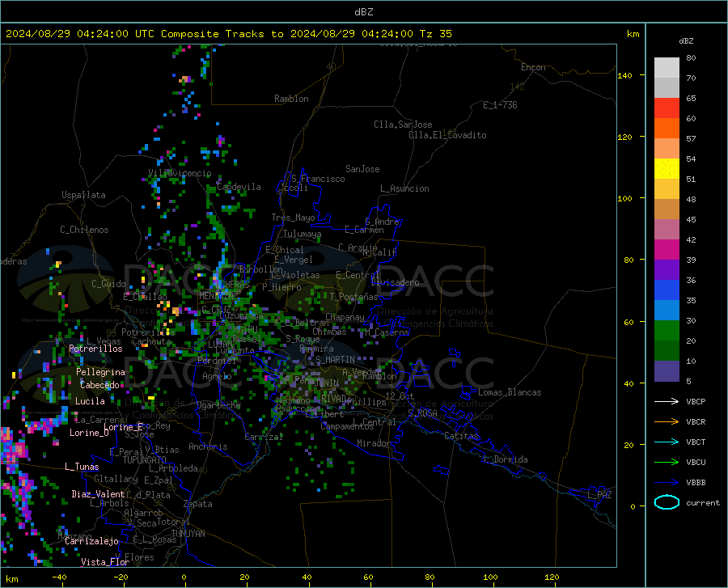The image size is (728, 588).
Task: Click the Villavicencio map label
Action: (180, 173)
